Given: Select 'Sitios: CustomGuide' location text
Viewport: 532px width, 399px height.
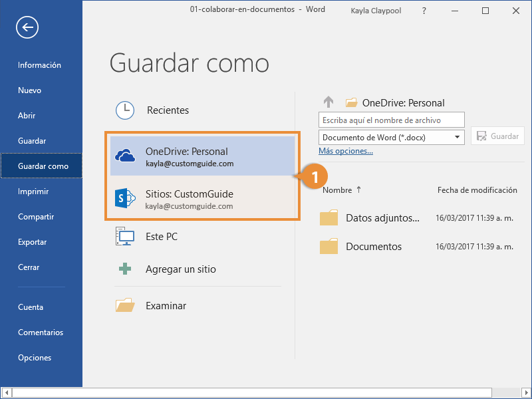Looking at the screenshot, I should pyautogui.click(x=190, y=194).
